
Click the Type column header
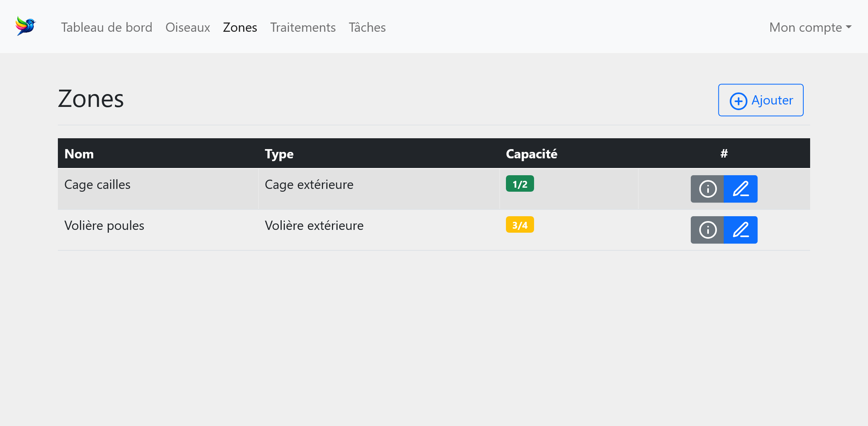click(x=279, y=154)
